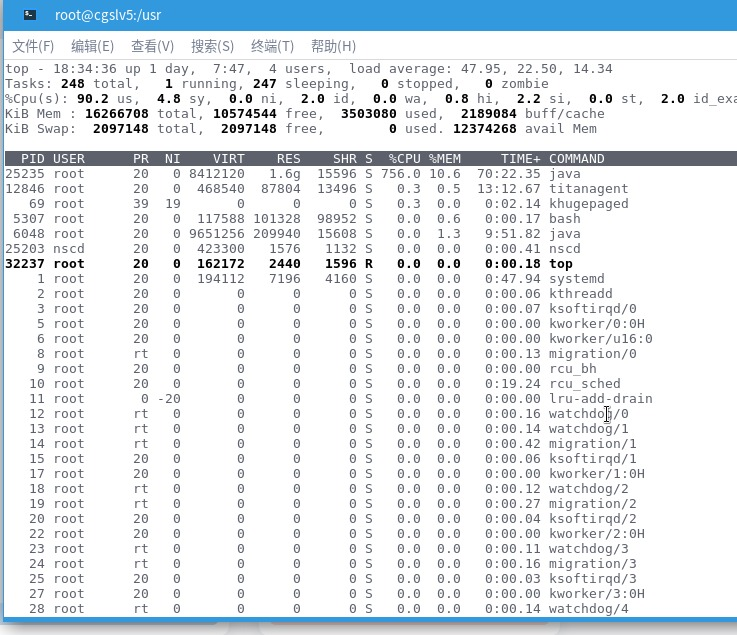Click the kworker/3:0H command name
The width and height of the screenshot is (737, 635).
point(597,594)
